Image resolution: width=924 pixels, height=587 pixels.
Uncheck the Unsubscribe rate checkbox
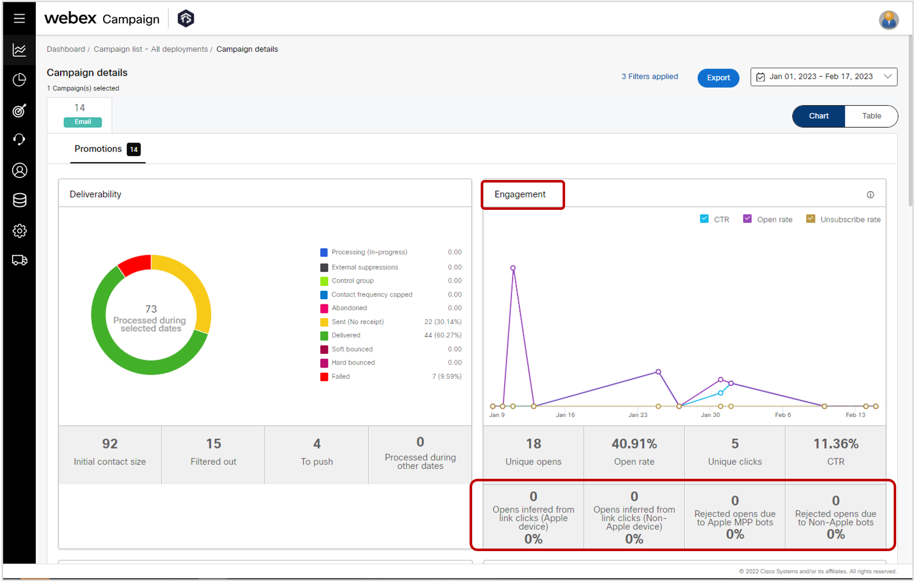pos(811,219)
